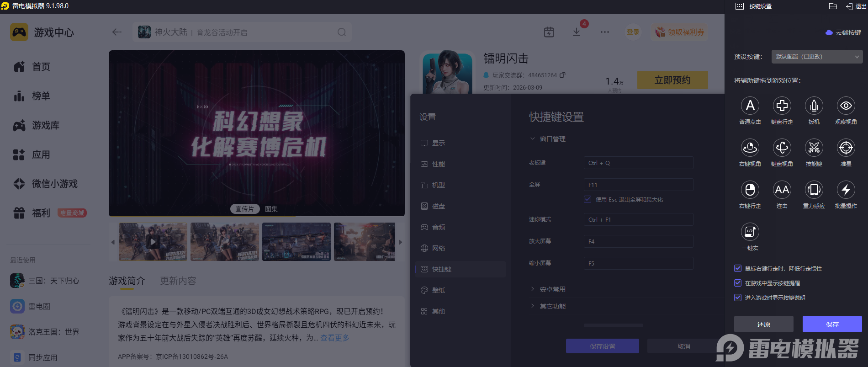Viewport: 868px width, 367px height.
Task: Expand the 安卓常用 section
Action: pyautogui.click(x=548, y=289)
